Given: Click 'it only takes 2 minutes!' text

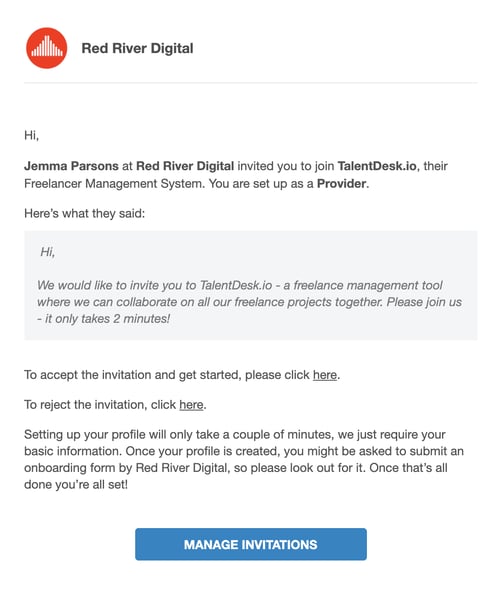Looking at the screenshot, I should pyautogui.click(x=107, y=319).
